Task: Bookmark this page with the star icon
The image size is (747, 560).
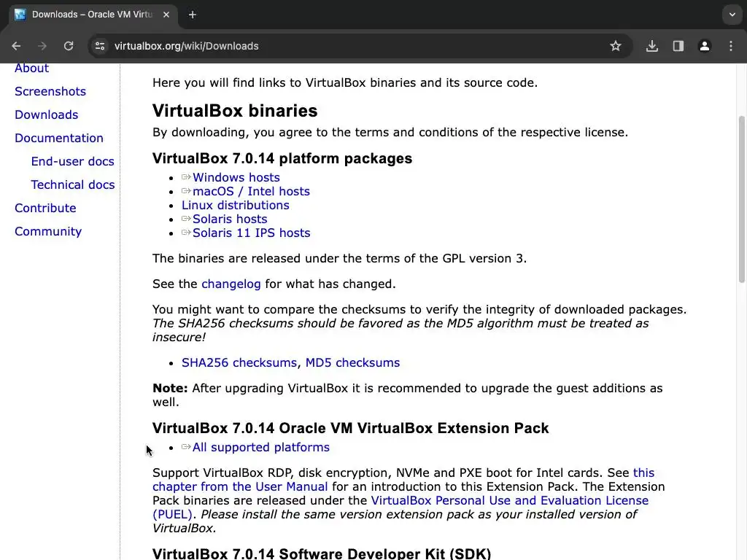Action: tap(616, 46)
